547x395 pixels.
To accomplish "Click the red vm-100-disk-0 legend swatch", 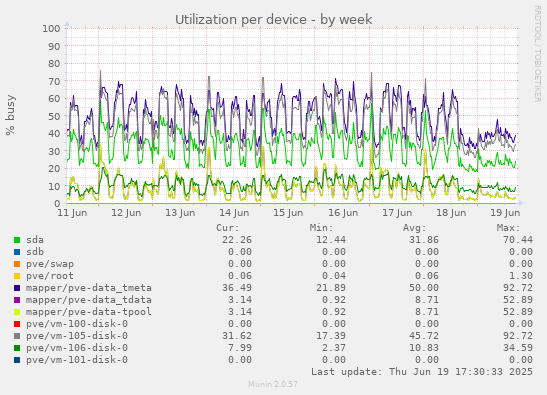I will (17, 324).
